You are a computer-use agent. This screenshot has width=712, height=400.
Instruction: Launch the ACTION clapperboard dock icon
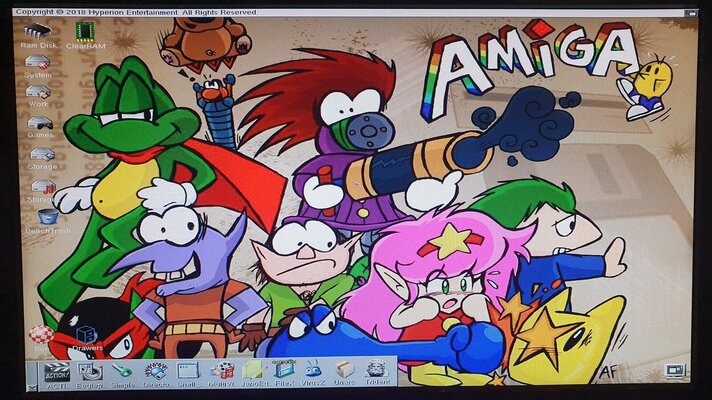(x=55, y=370)
